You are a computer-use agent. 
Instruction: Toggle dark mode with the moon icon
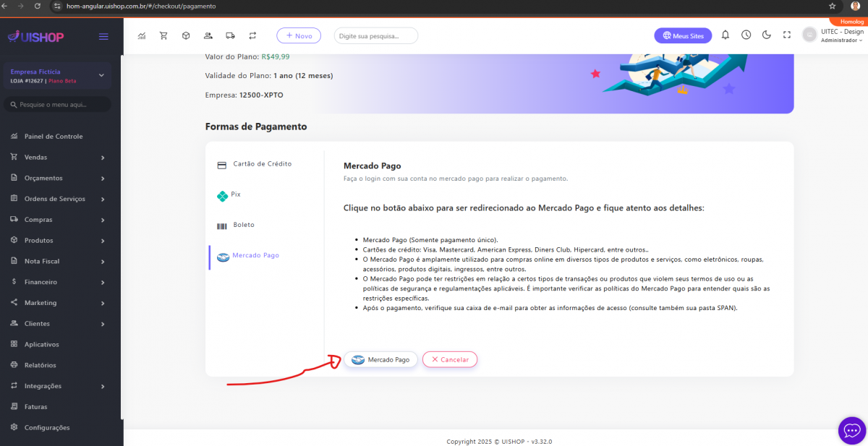pyautogui.click(x=767, y=35)
